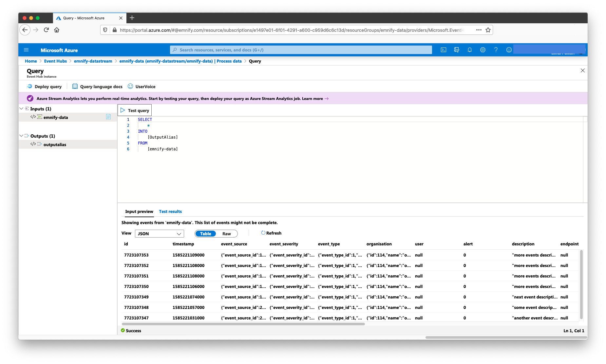Go to Event Hubs breadcrumb

[55, 61]
